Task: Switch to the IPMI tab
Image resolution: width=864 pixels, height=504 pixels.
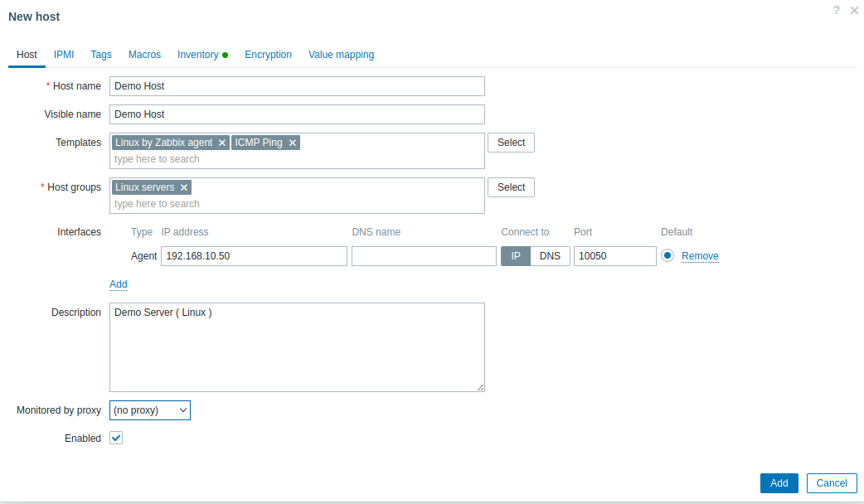Action: pos(64,55)
